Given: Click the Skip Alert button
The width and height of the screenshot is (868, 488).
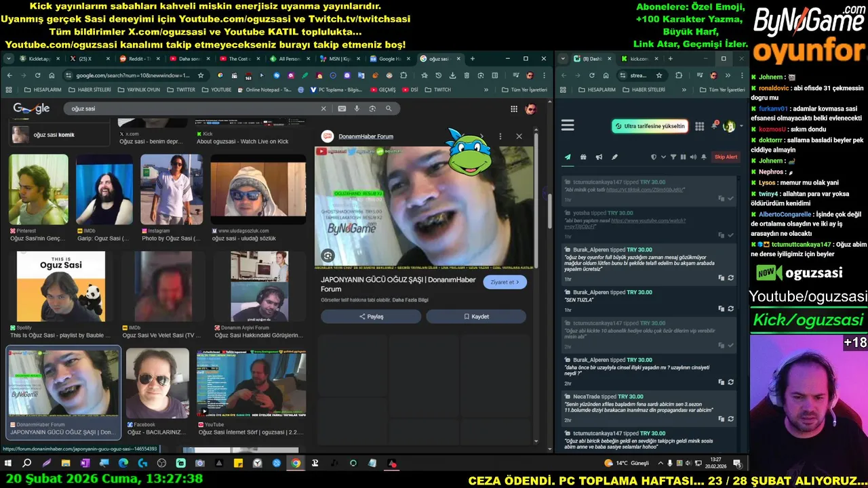Looking at the screenshot, I should pyautogui.click(x=726, y=157).
